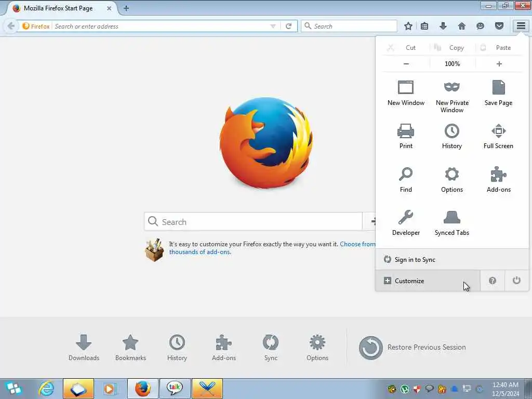This screenshot has height=399, width=532.
Task: Launch Internet Explorer from taskbar
Action: 46,389
